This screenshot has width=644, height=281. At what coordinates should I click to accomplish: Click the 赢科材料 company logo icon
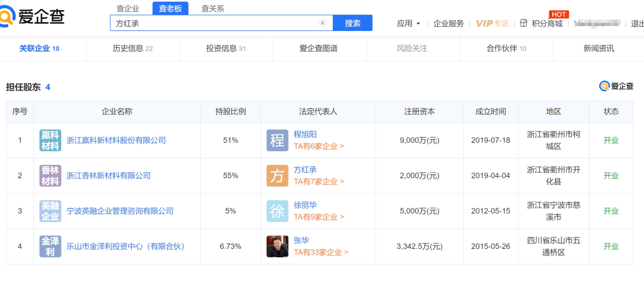pos(50,140)
